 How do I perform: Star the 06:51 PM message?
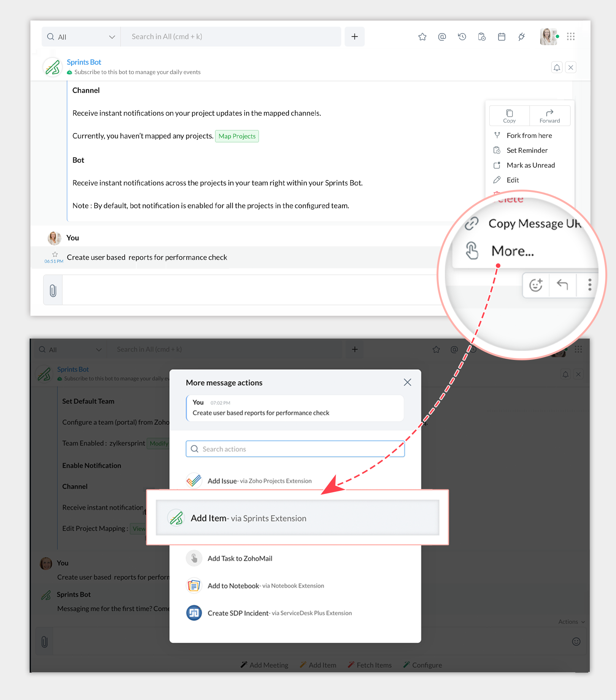(55, 254)
